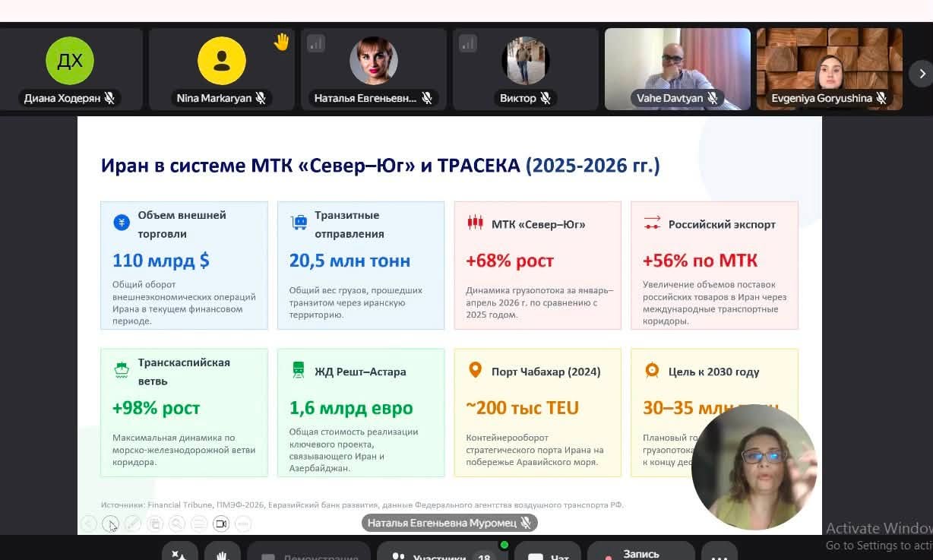Open the slide toolbar more options ellipsis
This screenshot has height=560, width=933.
(243, 524)
